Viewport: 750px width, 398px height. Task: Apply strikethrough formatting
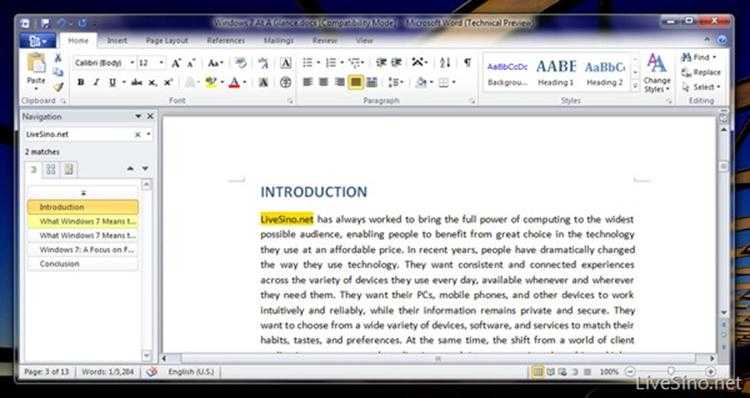click(136, 83)
